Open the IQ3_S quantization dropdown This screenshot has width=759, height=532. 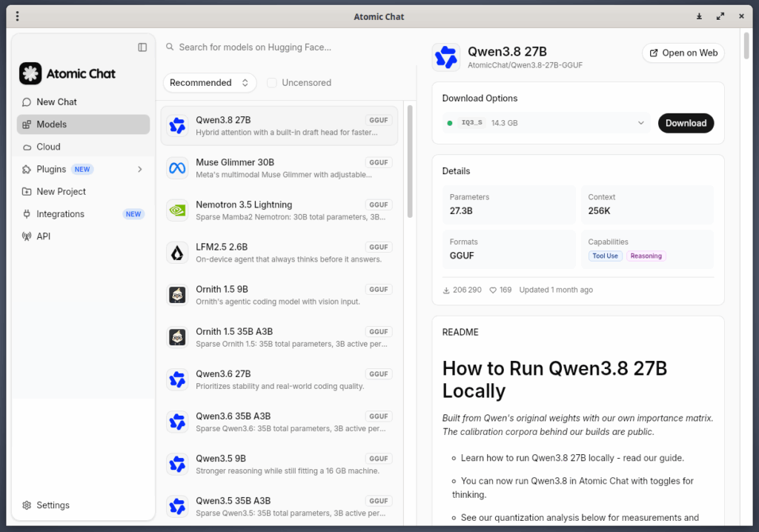546,123
